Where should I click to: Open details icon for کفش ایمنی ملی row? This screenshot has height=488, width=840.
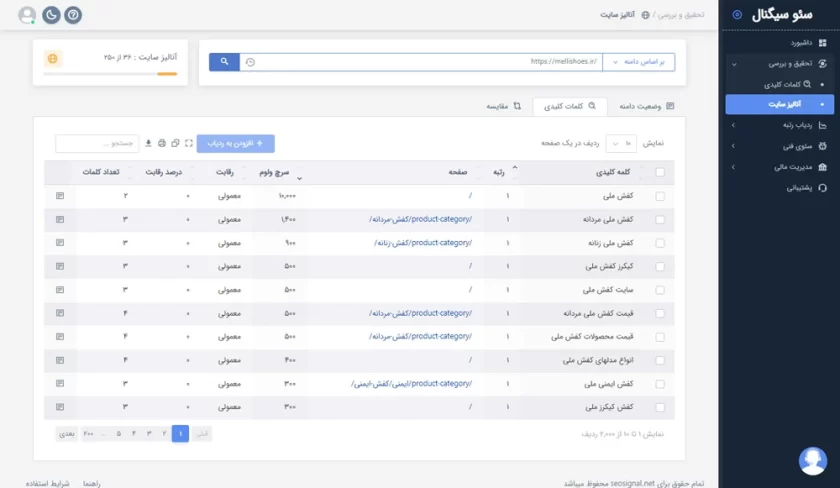tap(60, 384)
